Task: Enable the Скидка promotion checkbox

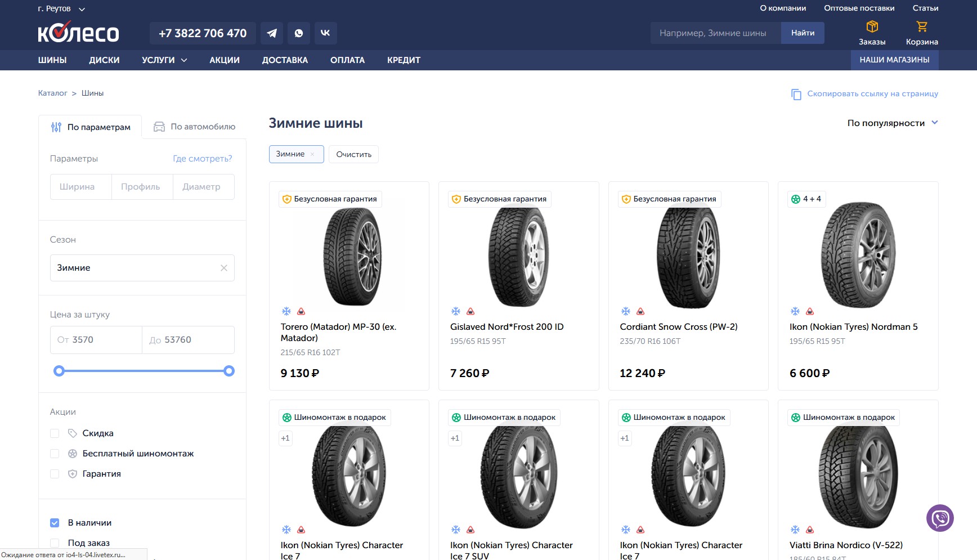Action: [x=55, y=433]
